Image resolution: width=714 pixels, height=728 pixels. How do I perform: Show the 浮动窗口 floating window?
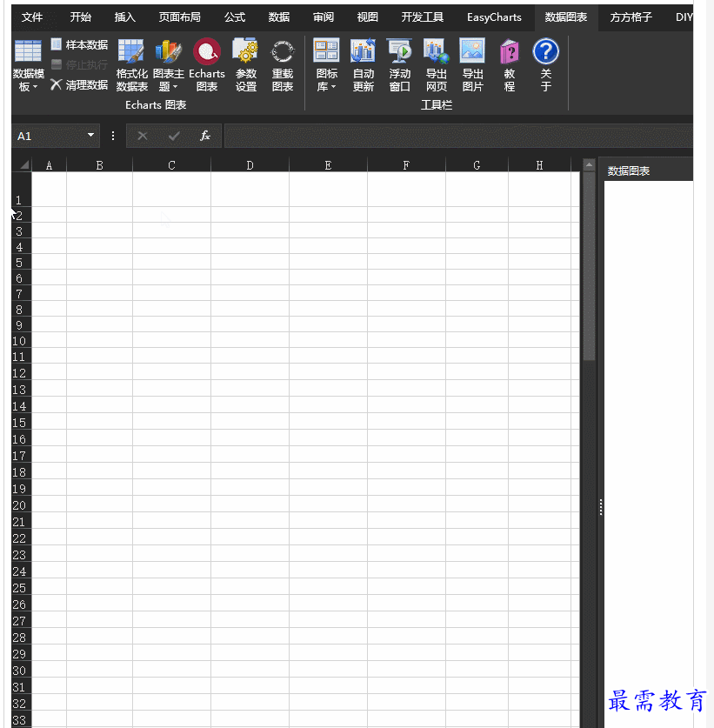(400, 65)
